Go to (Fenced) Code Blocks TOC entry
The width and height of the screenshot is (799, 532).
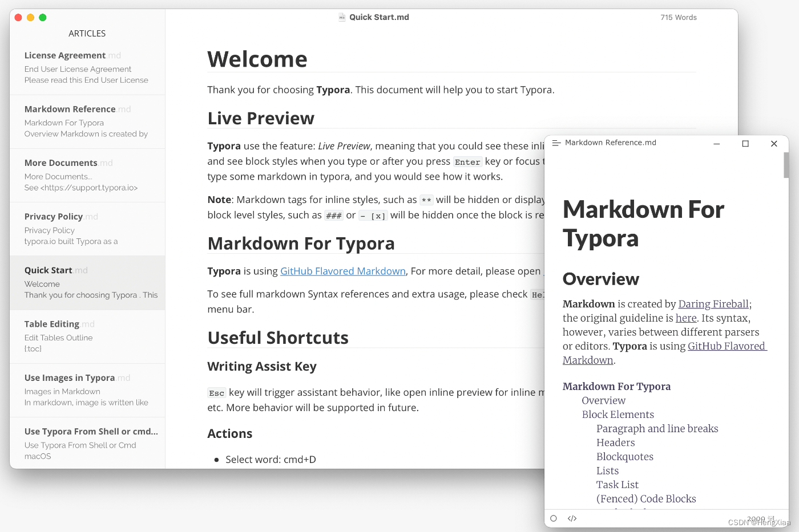tap(646, 499)
